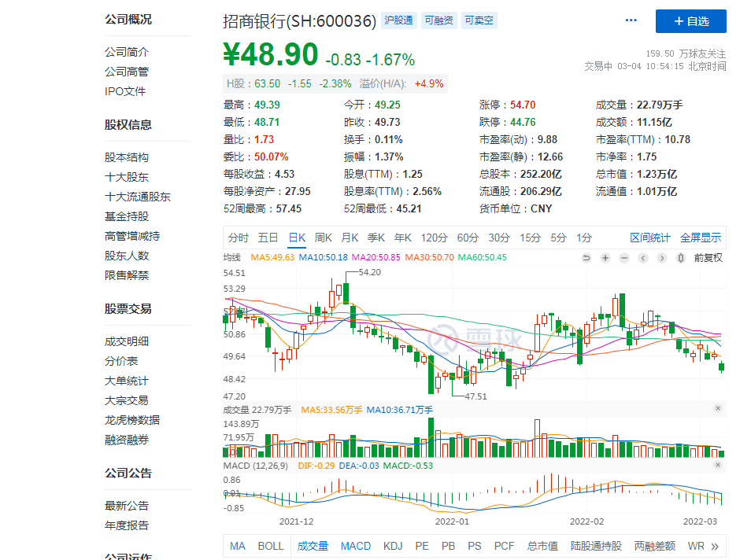Open 龙虎榜数据 sidebar link
This screenshot has width=751, height=560.
click(x=132, y=420)
